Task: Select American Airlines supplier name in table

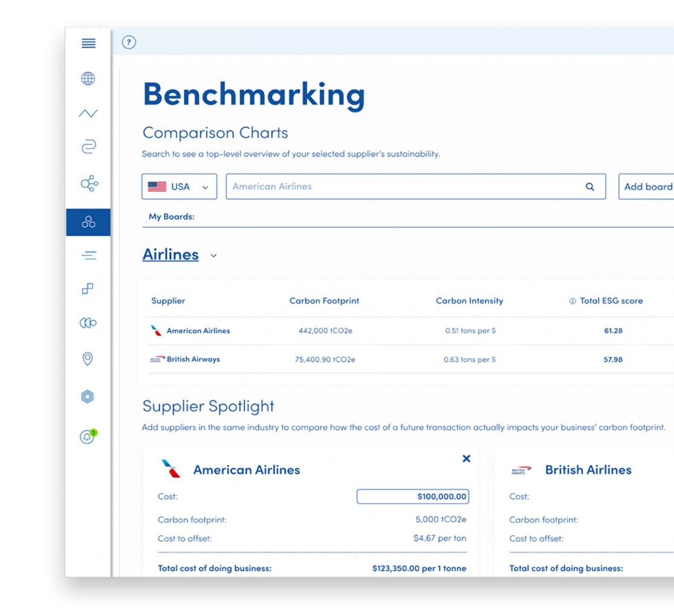Action: pos(198,331)
